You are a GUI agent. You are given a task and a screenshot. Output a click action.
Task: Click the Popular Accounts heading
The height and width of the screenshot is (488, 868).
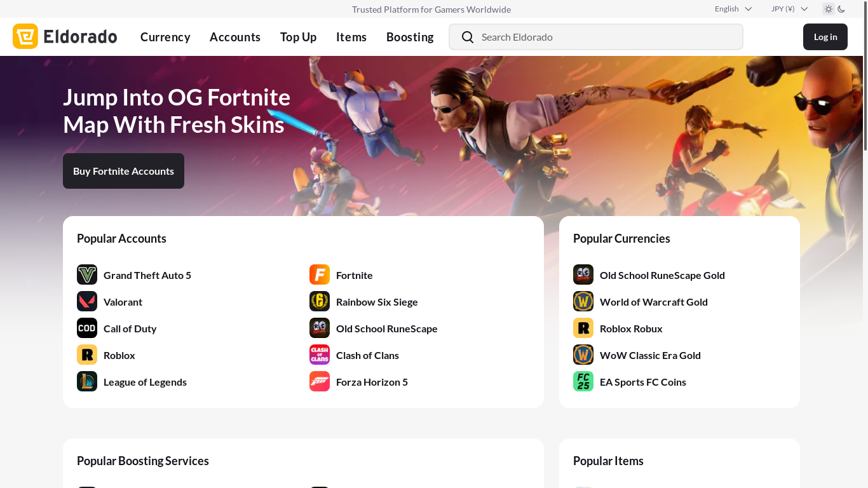pos(121,238)
